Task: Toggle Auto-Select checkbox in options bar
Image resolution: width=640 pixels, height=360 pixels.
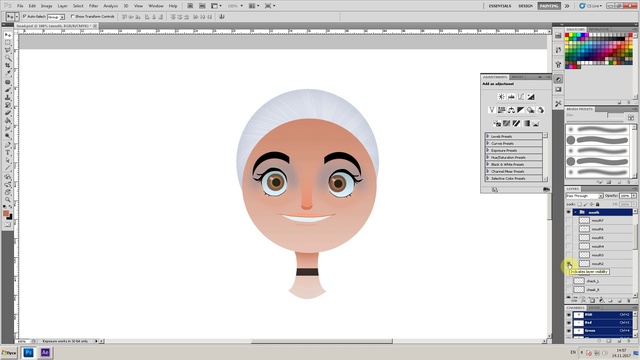Action: (x=24, y=16)
